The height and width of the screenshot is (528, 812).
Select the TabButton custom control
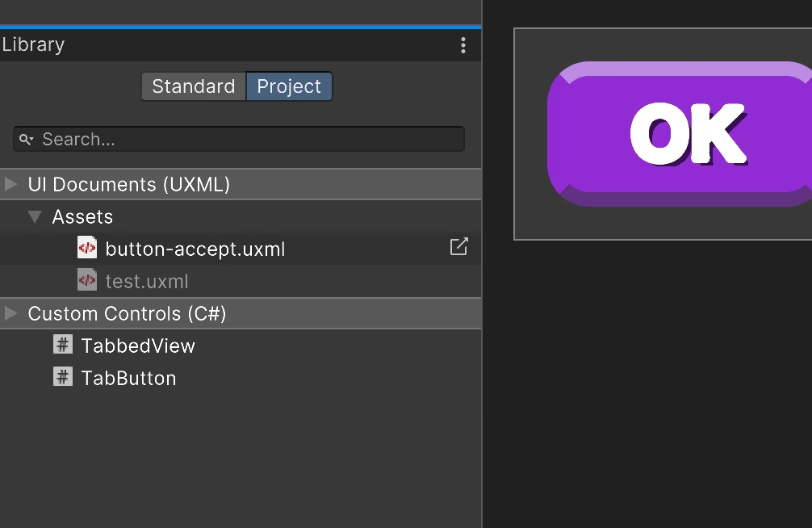128,378
